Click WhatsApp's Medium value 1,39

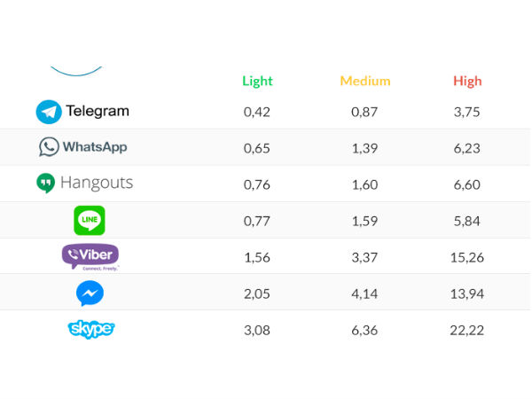(x=364, y=148)
